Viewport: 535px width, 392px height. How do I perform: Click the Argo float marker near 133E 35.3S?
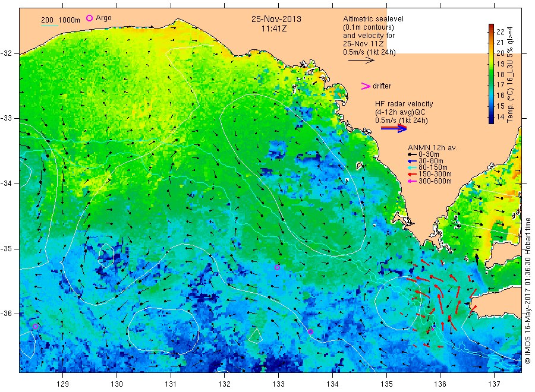click(278, 268)
